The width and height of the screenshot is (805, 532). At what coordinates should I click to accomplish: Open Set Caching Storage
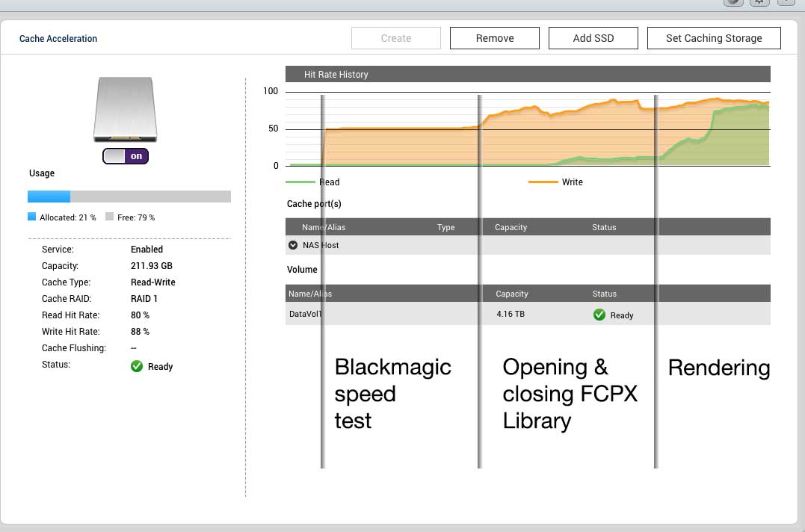714,38
